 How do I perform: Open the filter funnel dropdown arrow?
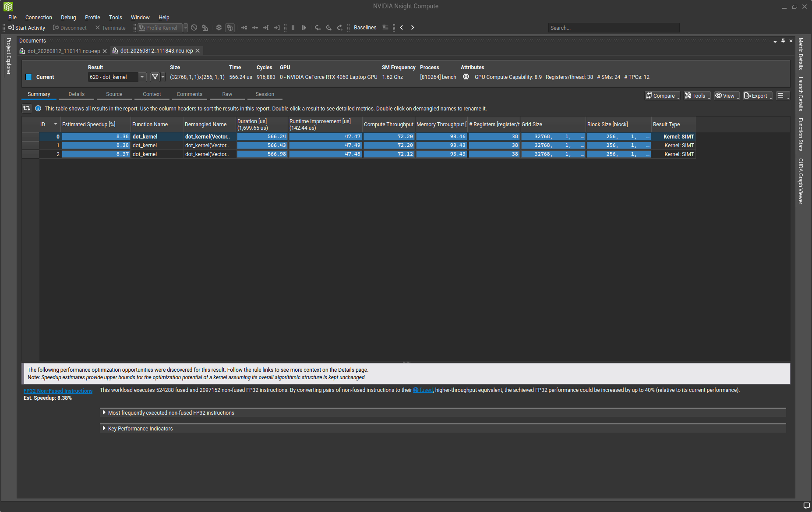[x=163, y=77]
